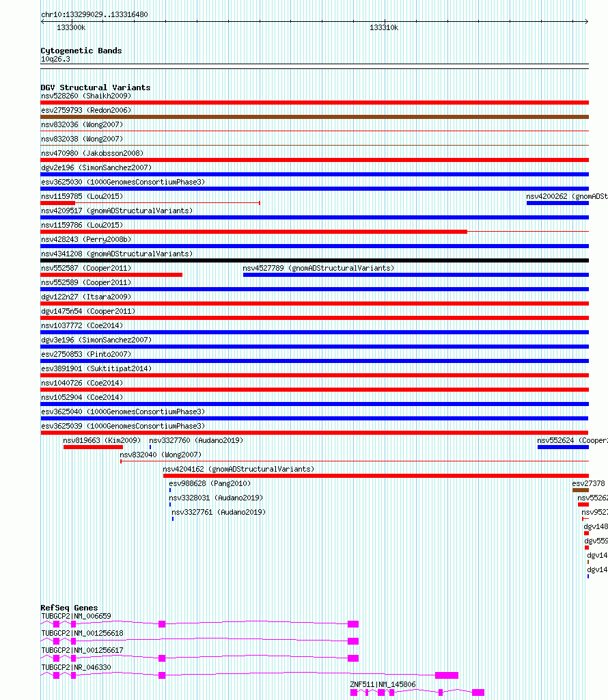This screenshot has width=608, height=700.
Task: Click nsv1159785 (Lou2015) variant label
Action: click(81, 196)
